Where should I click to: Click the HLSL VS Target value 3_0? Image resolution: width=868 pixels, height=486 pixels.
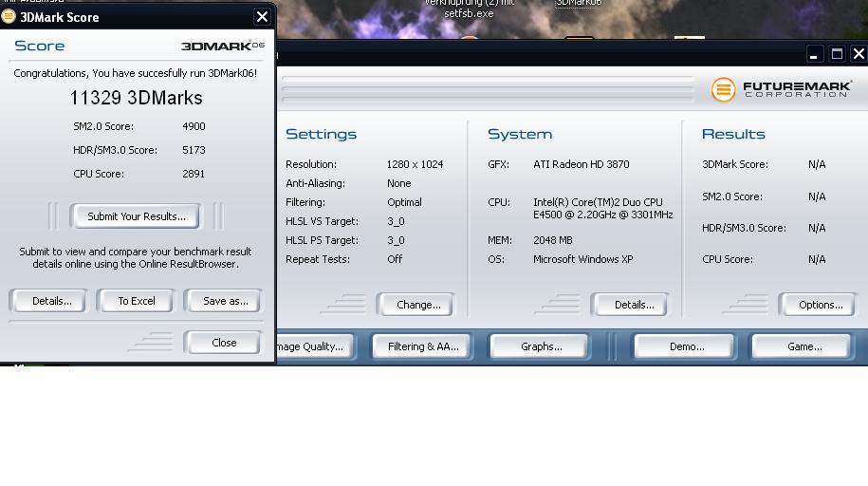[x=396, y=222]
